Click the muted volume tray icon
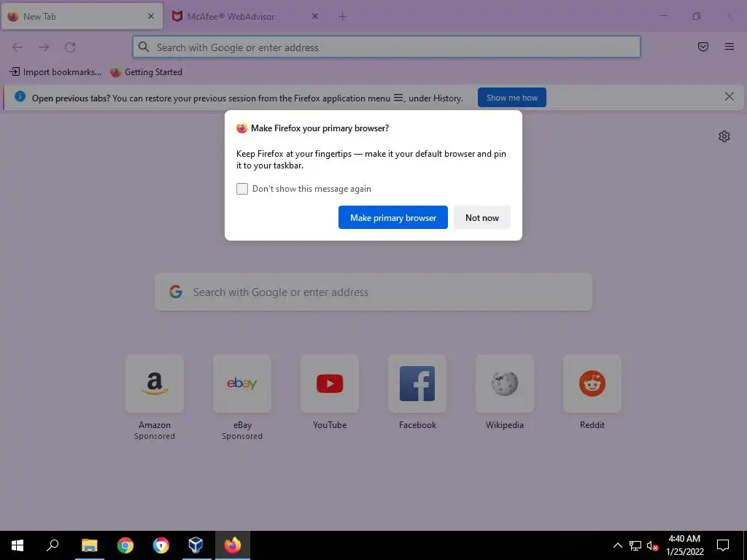This screenshot has width=747, height=560. point(652,545)
